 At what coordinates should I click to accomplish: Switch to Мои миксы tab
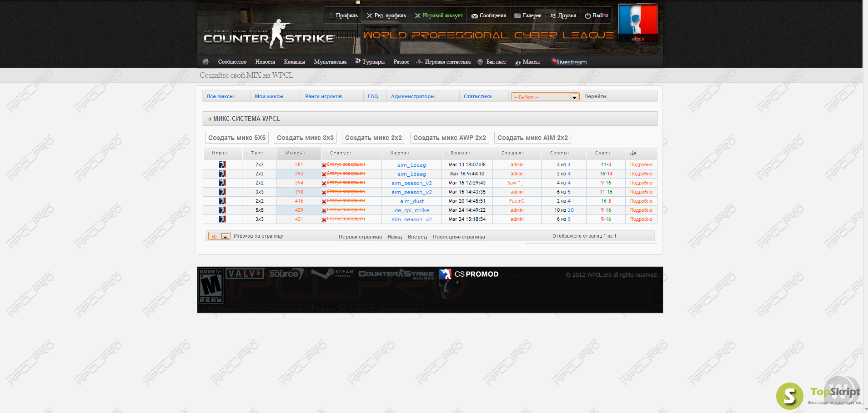point(269,96)
